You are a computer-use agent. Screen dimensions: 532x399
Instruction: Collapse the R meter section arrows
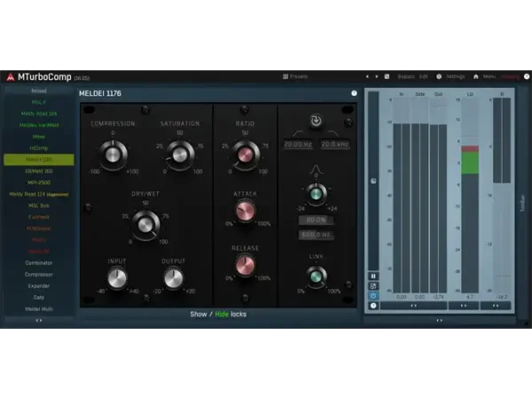tap(496, 306)
